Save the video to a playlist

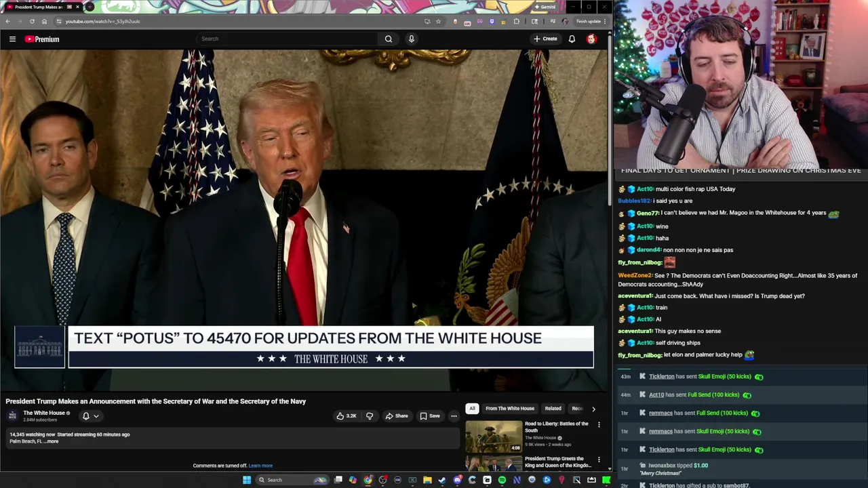coord(429,416)
